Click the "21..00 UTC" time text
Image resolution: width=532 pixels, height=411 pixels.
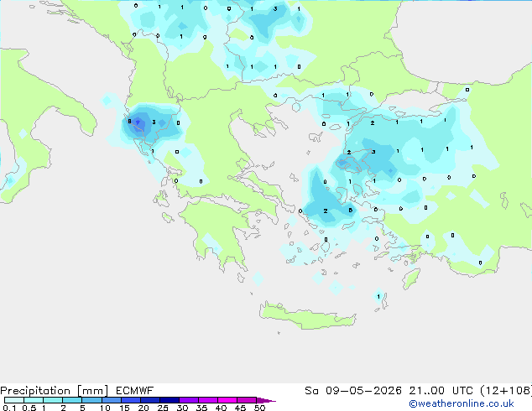point(441,391)
